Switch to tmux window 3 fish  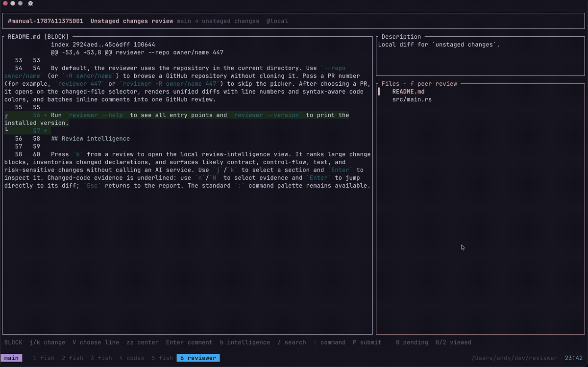[101, 358]
